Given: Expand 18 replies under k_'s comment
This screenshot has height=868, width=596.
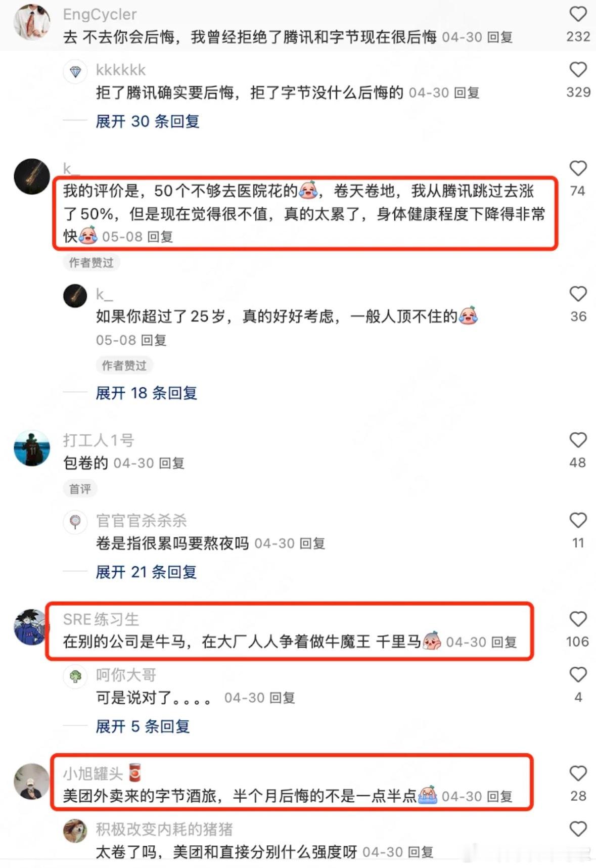Looking at the screenshot, I should [147, 393].
